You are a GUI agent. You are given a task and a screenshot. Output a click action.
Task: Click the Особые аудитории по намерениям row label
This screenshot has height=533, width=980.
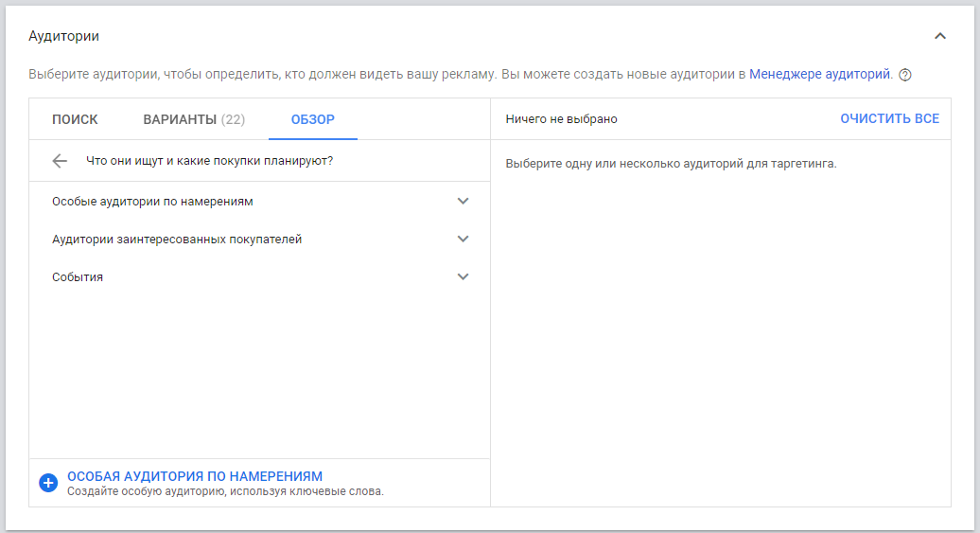(x=152, y=202)
